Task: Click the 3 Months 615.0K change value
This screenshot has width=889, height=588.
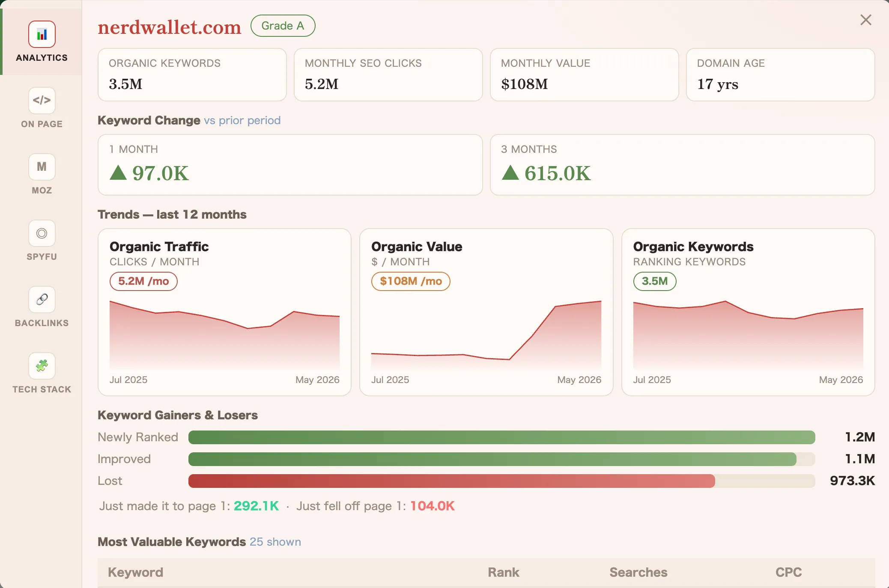Action: 558,173
